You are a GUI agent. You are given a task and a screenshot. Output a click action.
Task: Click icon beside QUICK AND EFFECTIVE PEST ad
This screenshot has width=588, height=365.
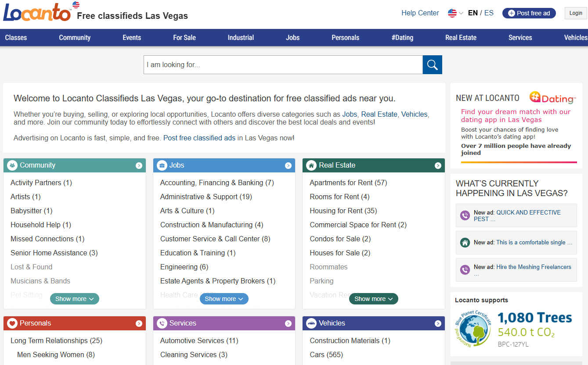[x=465, y=215]
